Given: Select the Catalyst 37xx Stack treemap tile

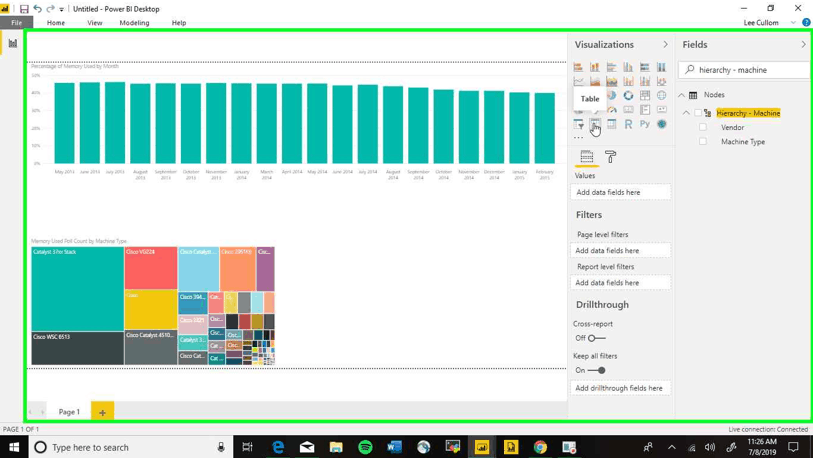Looking at the screenshot, I should tap(77, 289).
